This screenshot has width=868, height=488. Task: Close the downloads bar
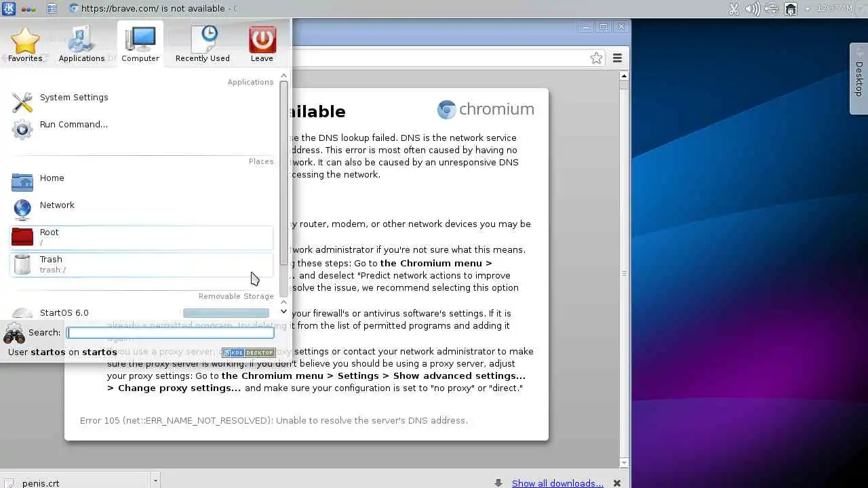pos(617,483)
